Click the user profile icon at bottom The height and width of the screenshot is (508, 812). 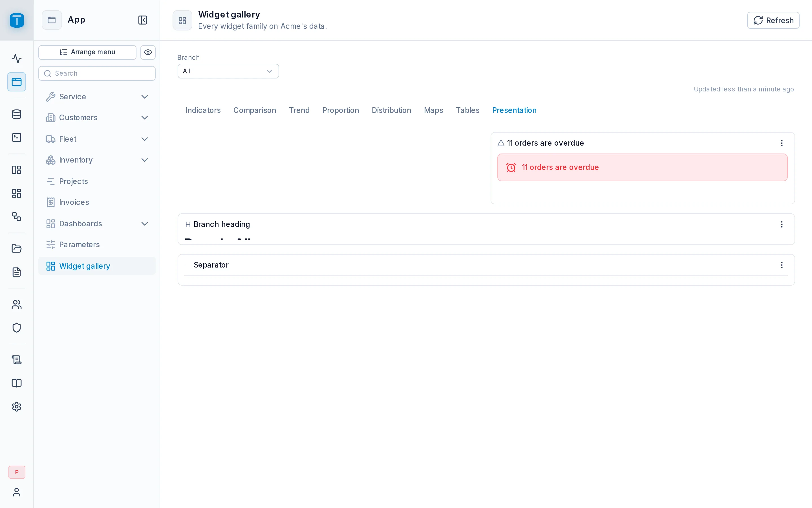tap(17, 492)
